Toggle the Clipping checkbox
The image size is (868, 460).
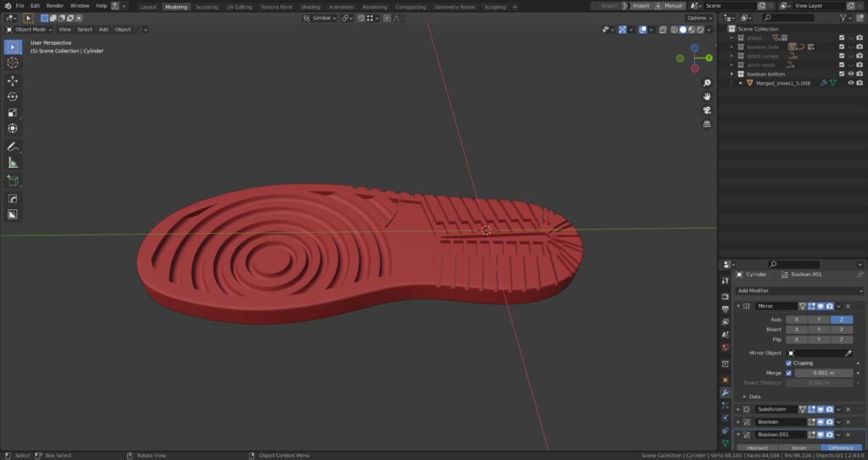(789, 363)
